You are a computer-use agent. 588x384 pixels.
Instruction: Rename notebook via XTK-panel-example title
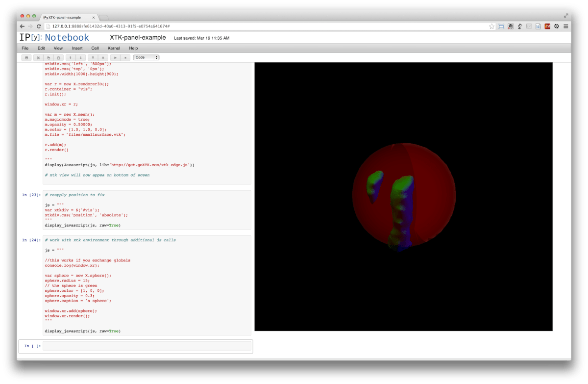pos(138,38)
